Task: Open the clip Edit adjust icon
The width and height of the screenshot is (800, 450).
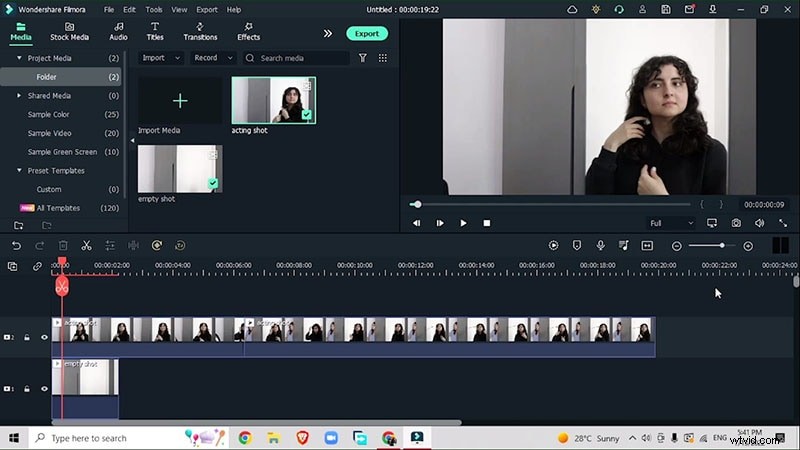Action: pos(110,246)
